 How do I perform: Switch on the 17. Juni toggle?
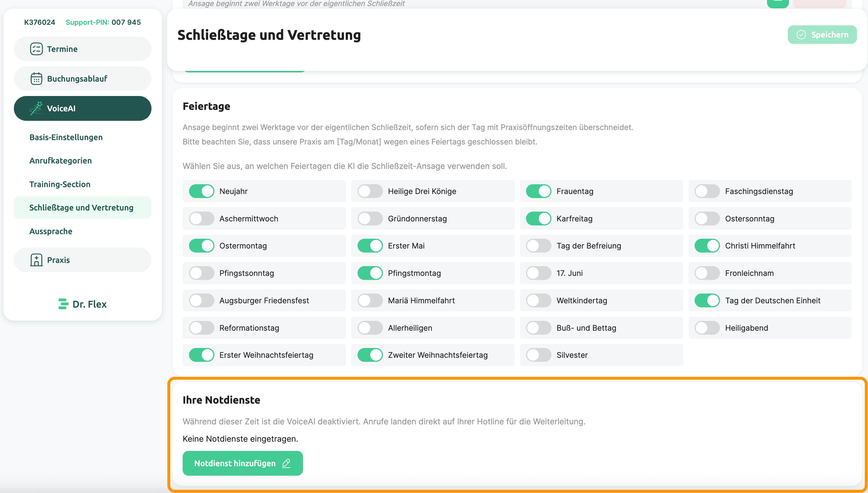[x=539, y=273]
